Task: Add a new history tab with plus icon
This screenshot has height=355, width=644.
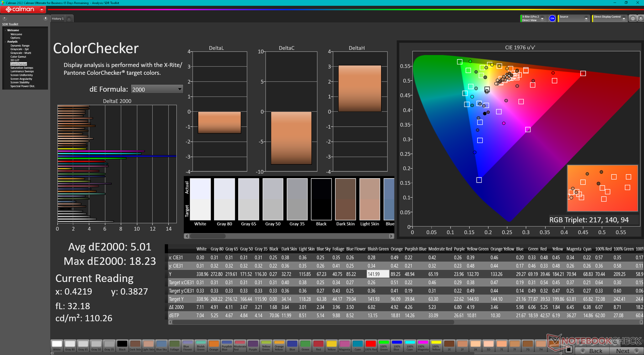Action: tap(69, 19)
